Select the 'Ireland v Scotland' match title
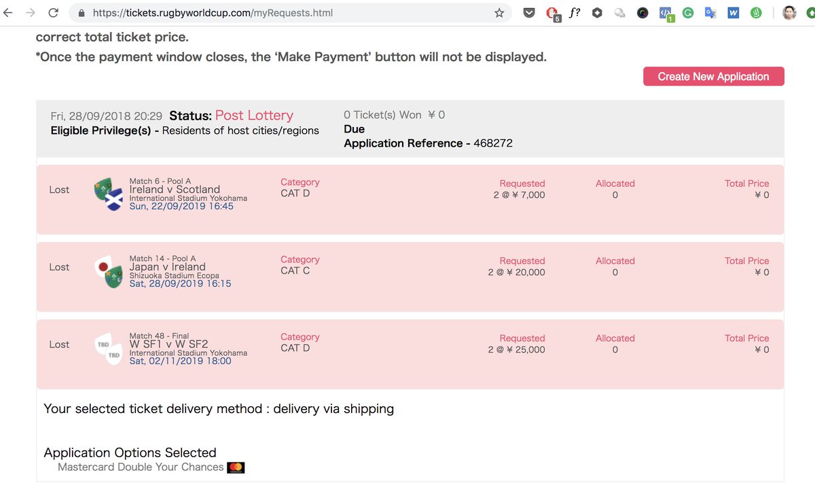The width and height of the screenshot is (815, 504). pos(175,190)
